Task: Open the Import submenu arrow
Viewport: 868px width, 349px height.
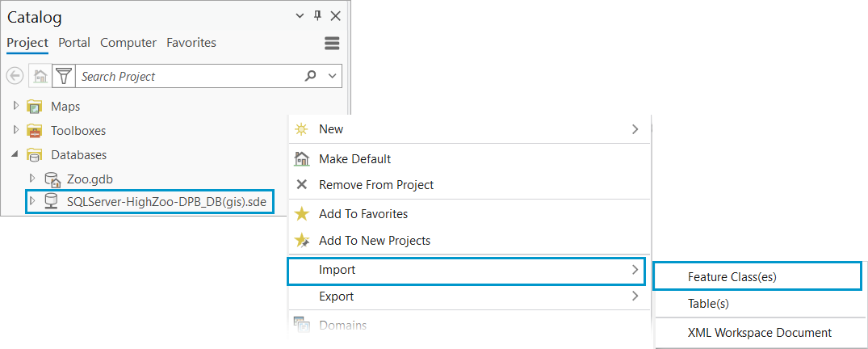Action: tap(635, 271)
